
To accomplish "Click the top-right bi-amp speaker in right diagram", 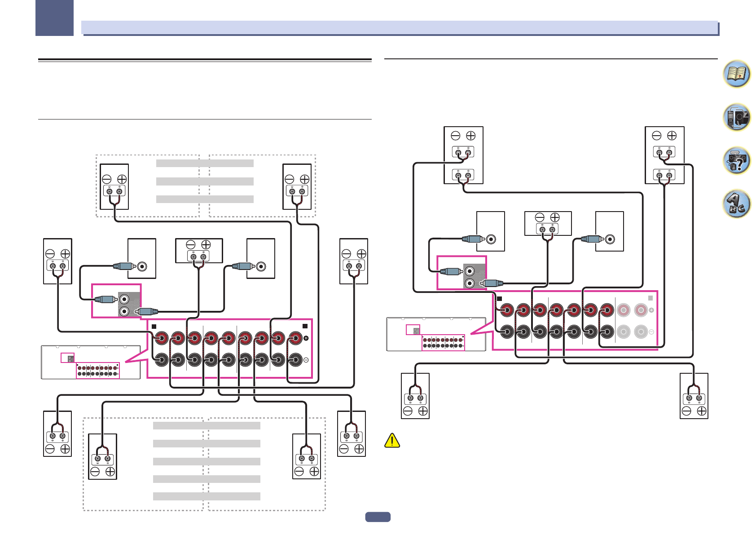I will [664, 155].
